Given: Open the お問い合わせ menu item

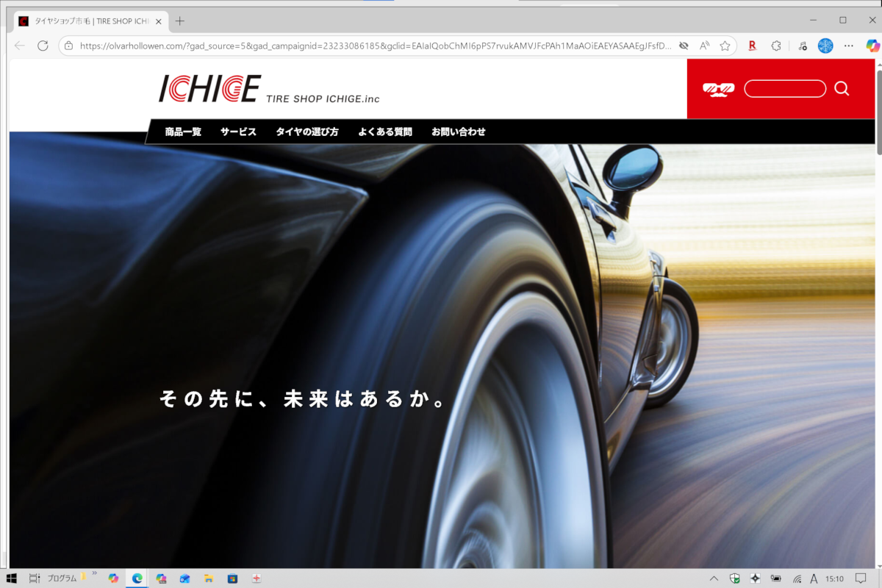Looking at the screenshot, I should [459, 132].
